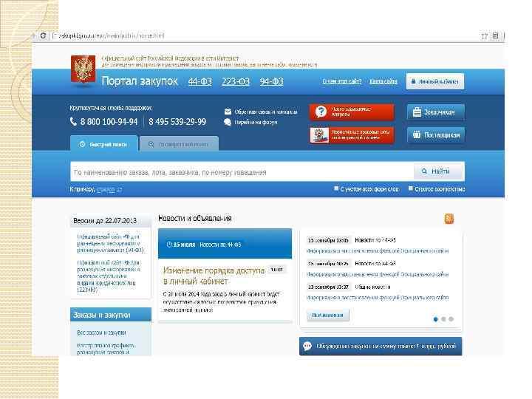
Task: Open the Обсуждение закупок banner
Action: [381, 346]
